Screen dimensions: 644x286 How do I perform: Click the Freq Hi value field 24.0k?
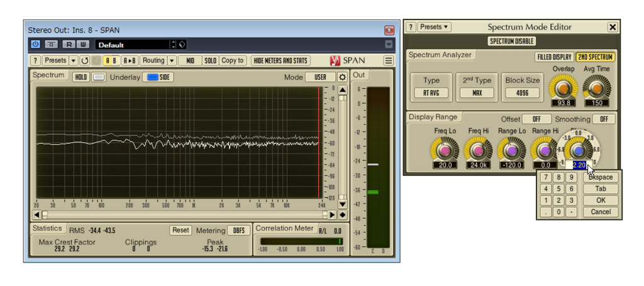tap(478, 166)
